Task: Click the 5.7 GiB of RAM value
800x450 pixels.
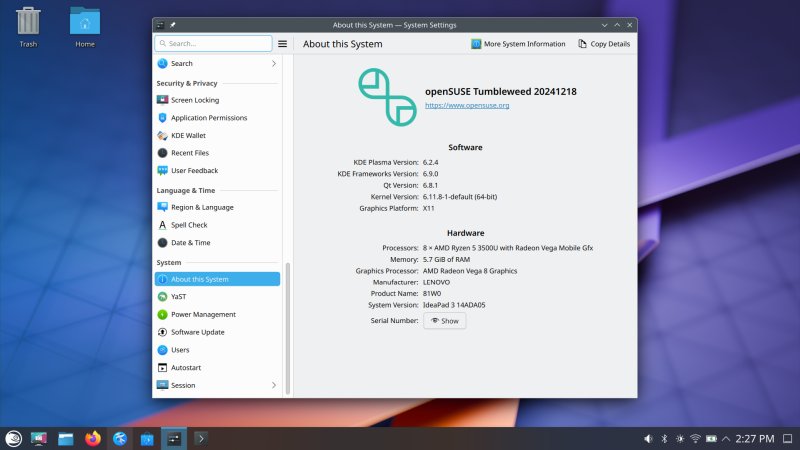Action: click(446, 260)
